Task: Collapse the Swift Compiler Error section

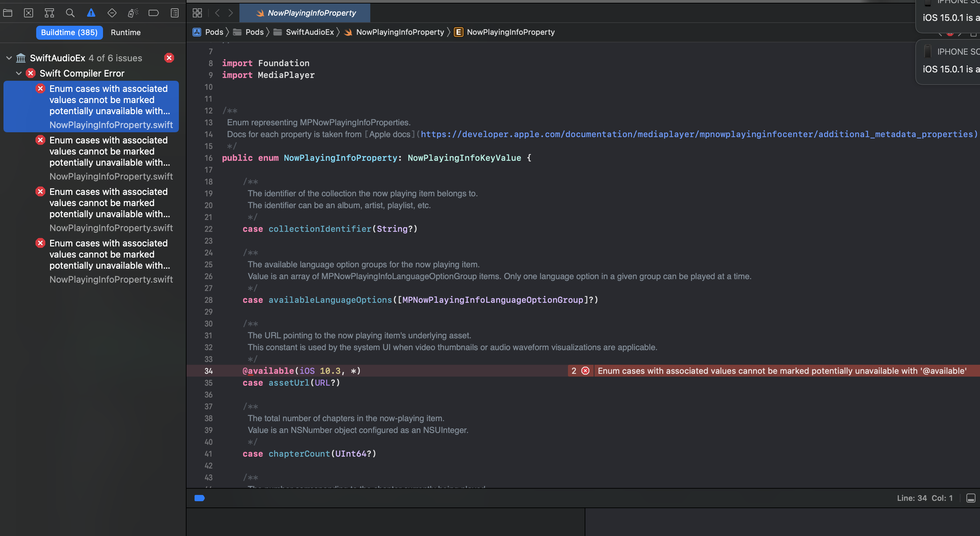Action: pyautogui.click(x=19, y=73)
